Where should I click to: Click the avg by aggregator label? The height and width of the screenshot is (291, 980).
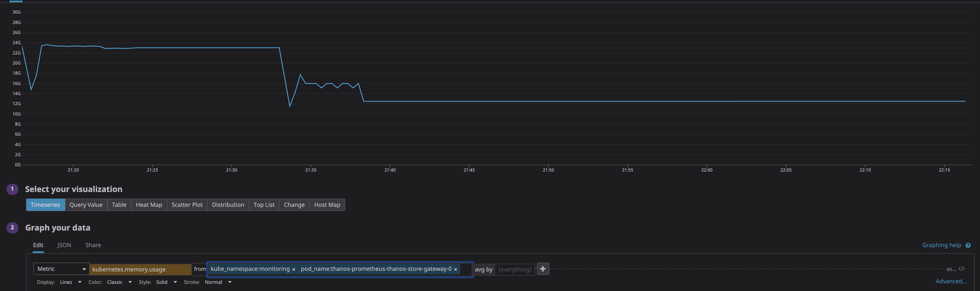pyautogui.click(x=483, y=269)
